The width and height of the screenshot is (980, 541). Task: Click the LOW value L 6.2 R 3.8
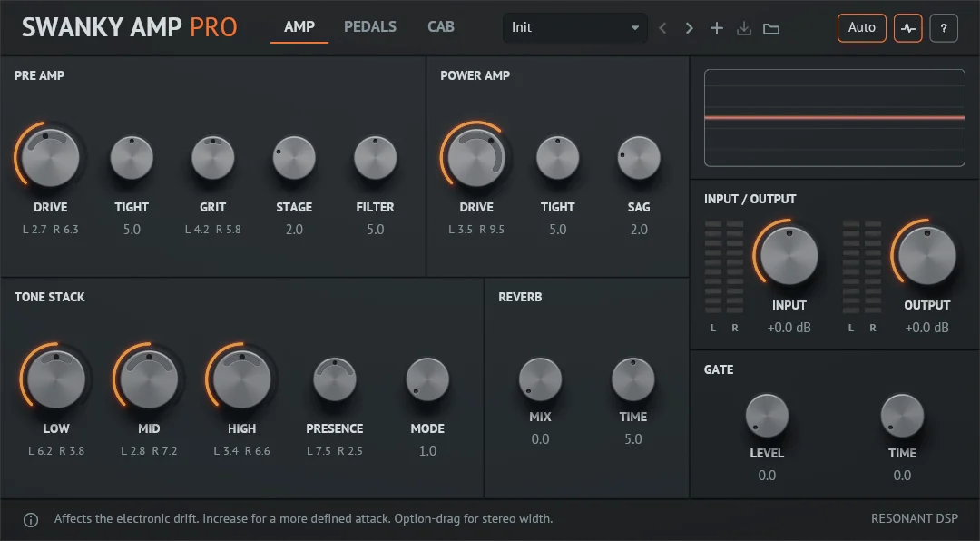[x=56, y=451]
